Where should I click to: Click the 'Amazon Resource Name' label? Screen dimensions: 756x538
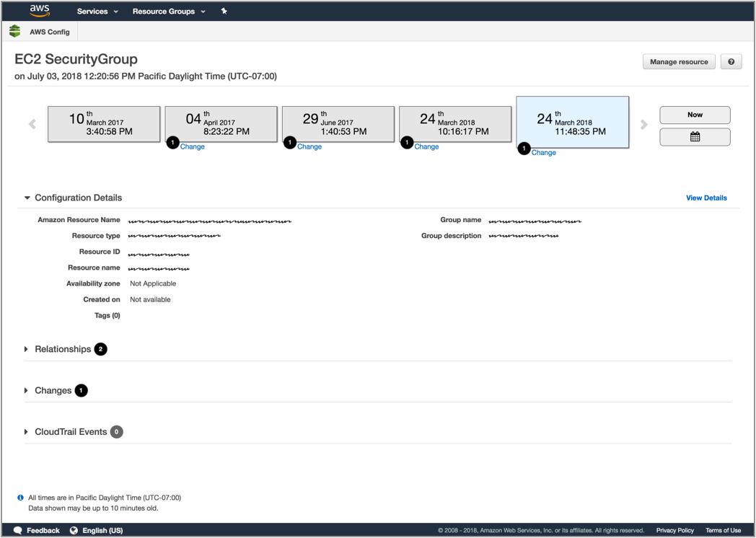point(79,220)
